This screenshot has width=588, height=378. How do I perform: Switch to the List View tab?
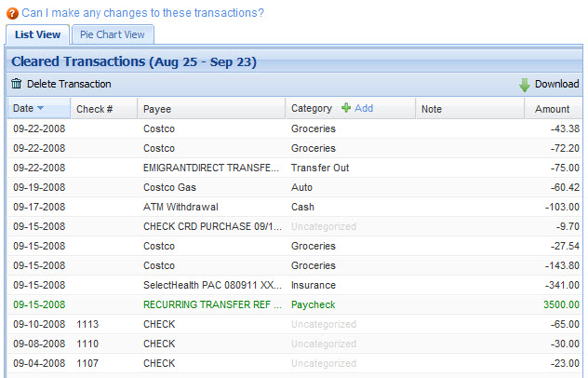click(x=37, y=34)
